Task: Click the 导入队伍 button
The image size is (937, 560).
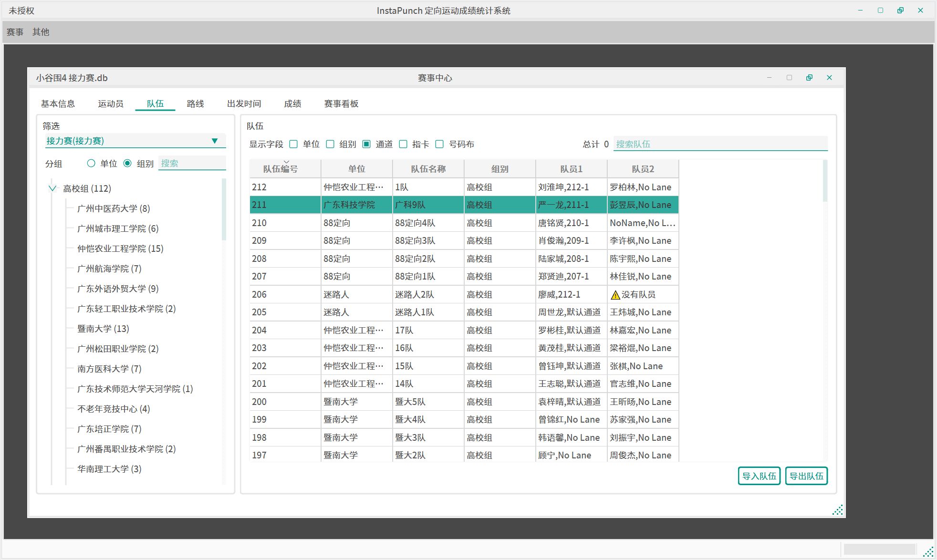Action: [759, 476]
